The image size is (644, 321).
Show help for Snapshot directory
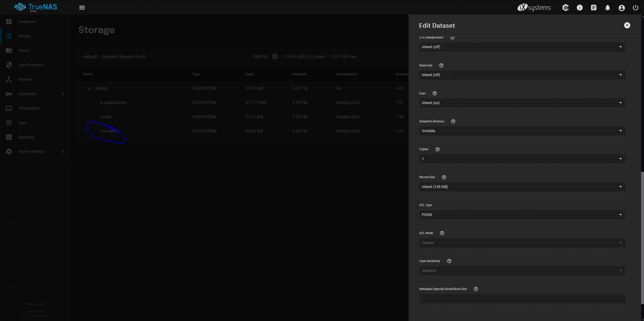pyautogui.click(x=453, y=121)
